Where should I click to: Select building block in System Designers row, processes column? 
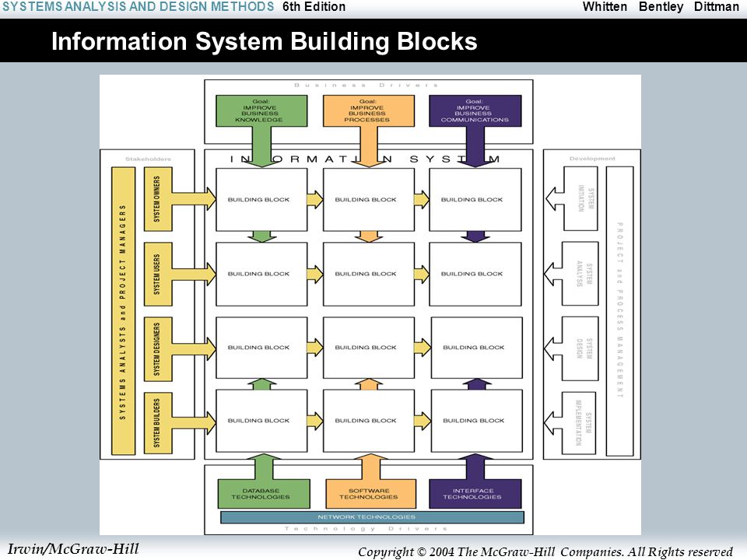[369, 348]
